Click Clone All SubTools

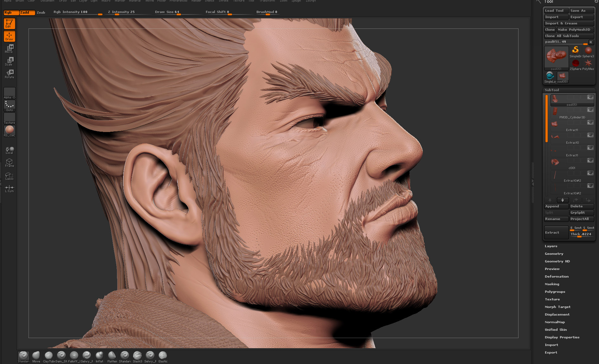coord(569,36)
